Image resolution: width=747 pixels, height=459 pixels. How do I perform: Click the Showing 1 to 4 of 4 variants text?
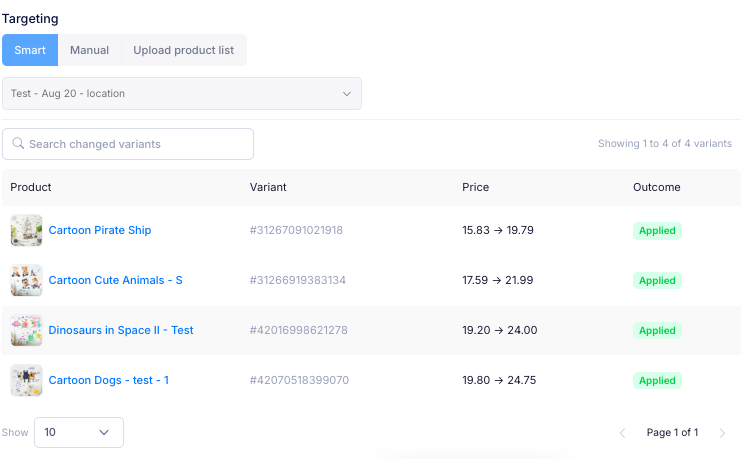[665, 143]
